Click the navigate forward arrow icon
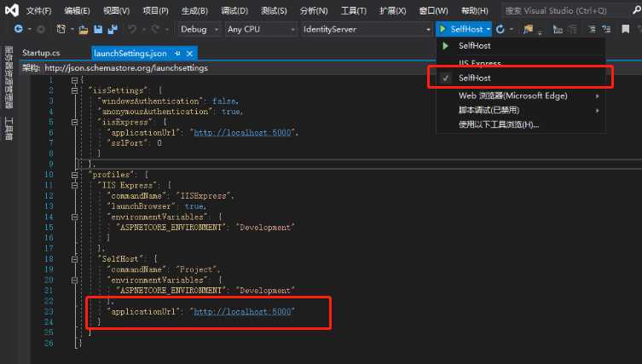The height and width of the screenshot is (364, 642). 41,29
